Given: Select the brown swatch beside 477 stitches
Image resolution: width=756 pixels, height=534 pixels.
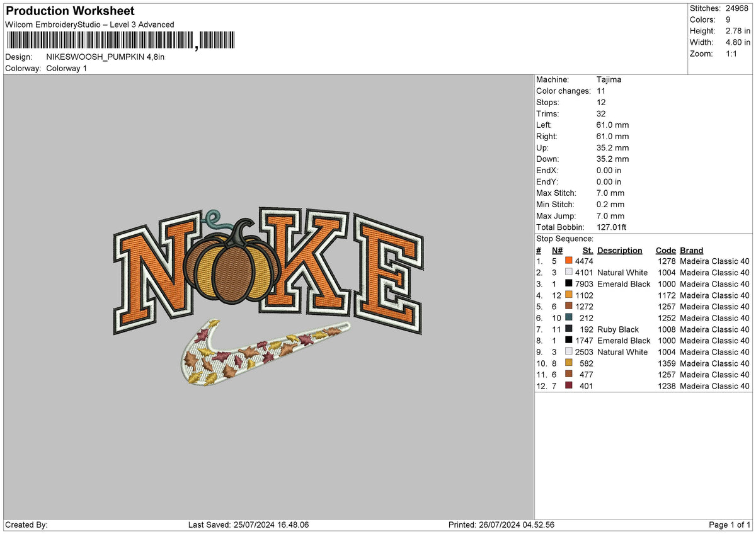Looking at the screenshot, I should [569, 375].
